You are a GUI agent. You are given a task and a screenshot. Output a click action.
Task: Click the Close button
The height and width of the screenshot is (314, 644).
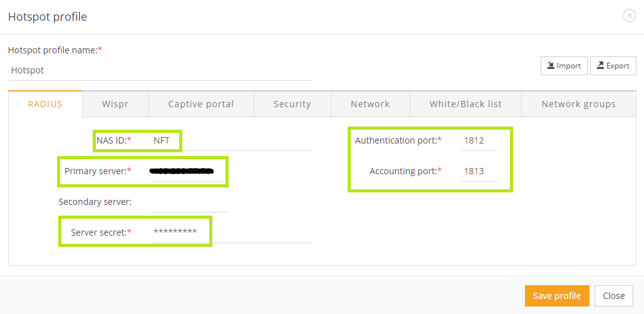pos(613,296)
